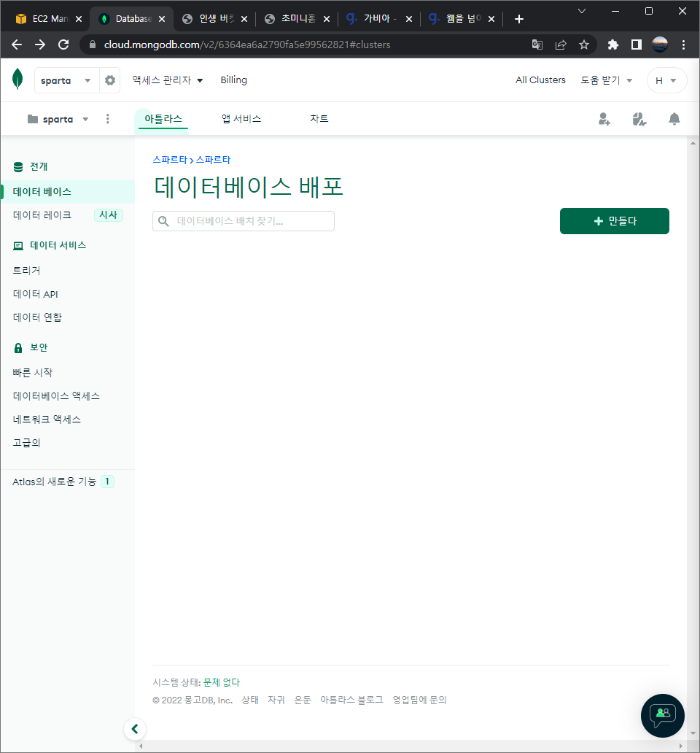Open the 자귀 footer link
The image size is (700, 753).
[x=276, y=700]
